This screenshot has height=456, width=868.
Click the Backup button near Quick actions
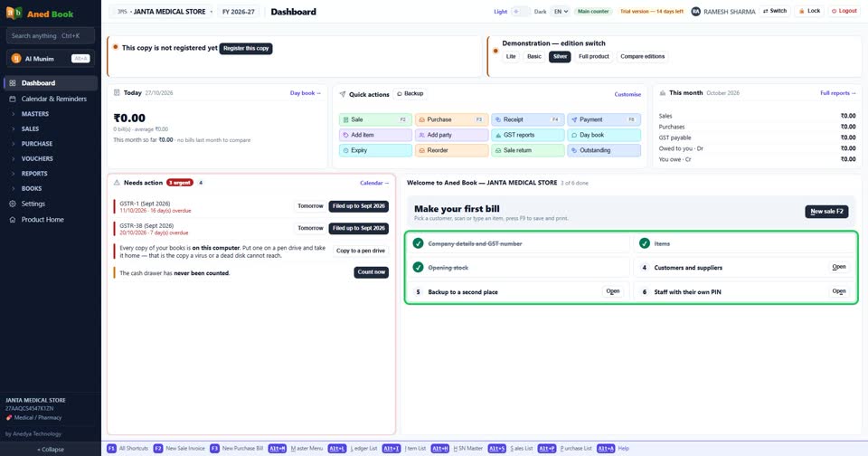[x=410, y=93]
